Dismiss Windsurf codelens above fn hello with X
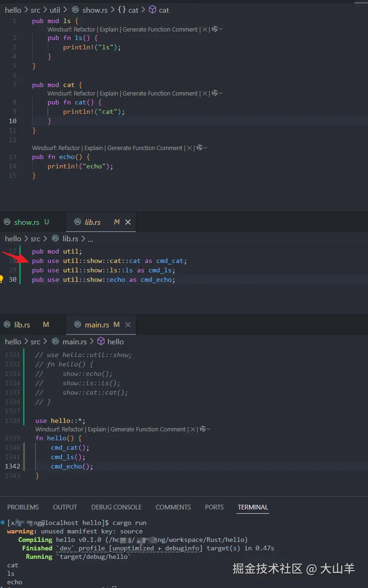The height and width of the screenshot is (588, 368). [x=192, y=429]
